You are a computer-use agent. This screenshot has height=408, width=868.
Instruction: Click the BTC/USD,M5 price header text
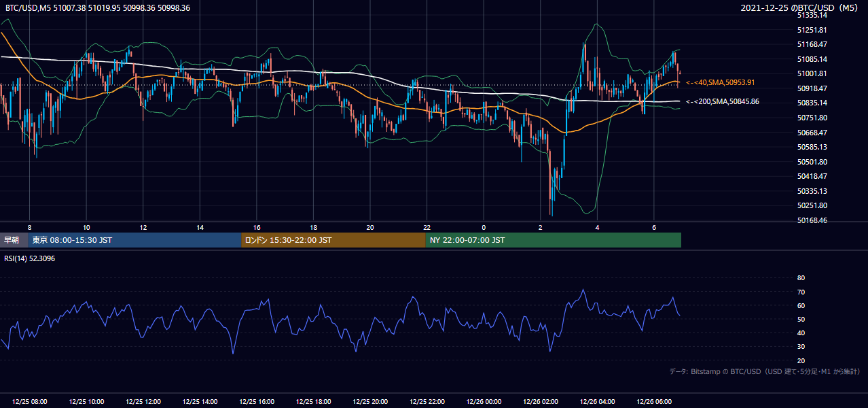(98, 8)
